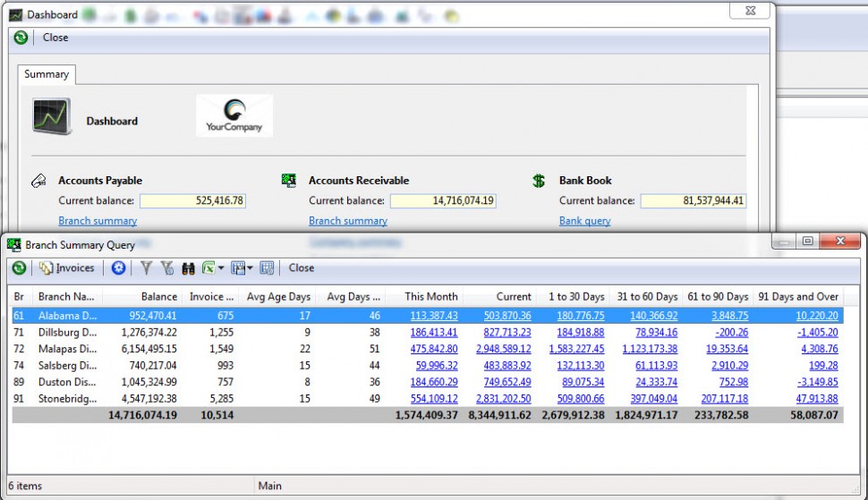Screen dimensions: 868x500
Task: Open Duston 91 Days and Over -3,149.85
Action: (x=818, y=382)
